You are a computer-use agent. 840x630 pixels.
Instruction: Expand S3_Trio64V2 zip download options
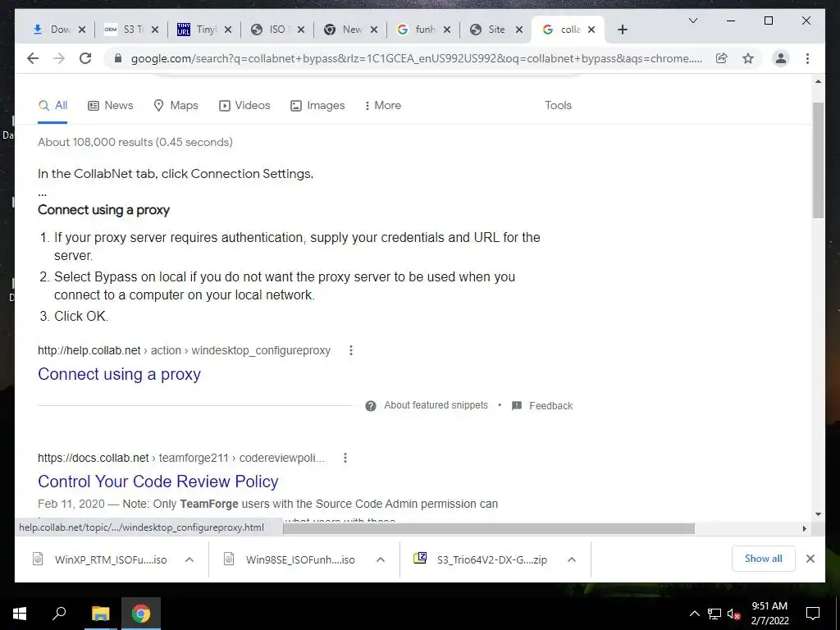(572, 559)
